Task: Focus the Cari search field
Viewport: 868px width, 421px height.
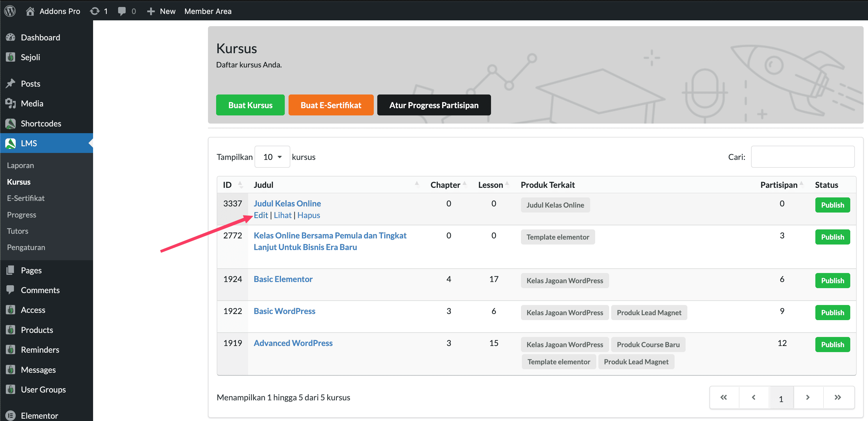Action: click(802, 157)
